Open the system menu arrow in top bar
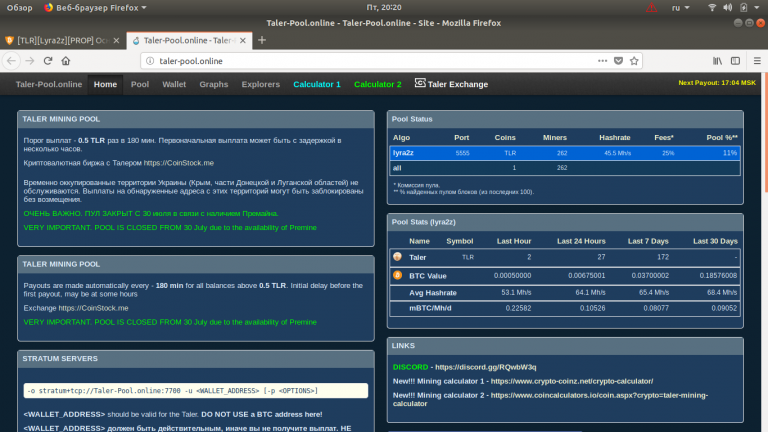768x432 pixels. click(x=757, y=7)
